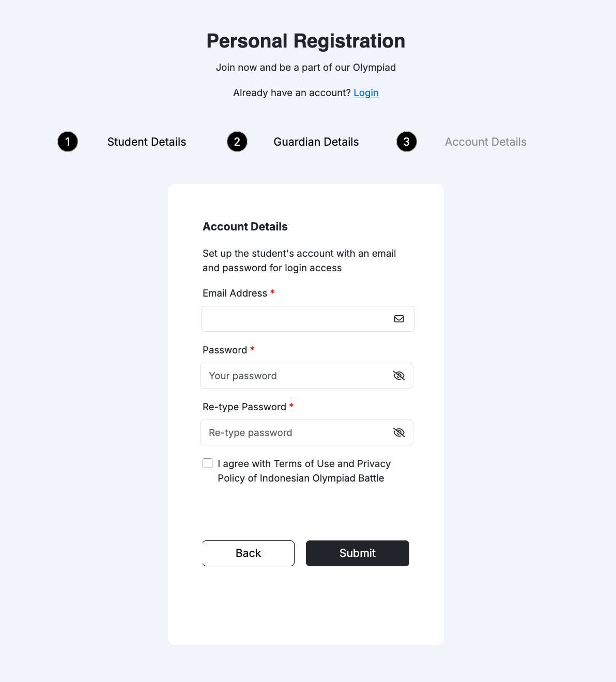Submit the registration form
Viewport: 616px width, 682px height.
click(358, 553)
